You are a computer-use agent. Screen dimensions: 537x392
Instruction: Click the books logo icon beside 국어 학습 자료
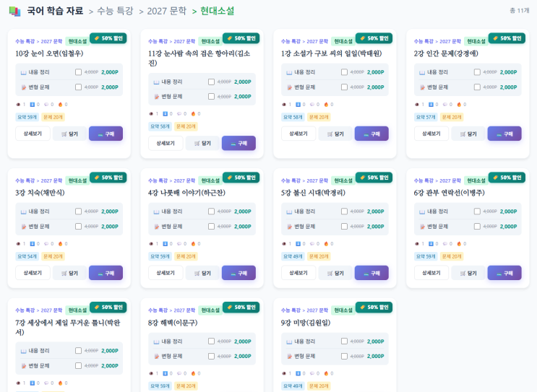14,11
